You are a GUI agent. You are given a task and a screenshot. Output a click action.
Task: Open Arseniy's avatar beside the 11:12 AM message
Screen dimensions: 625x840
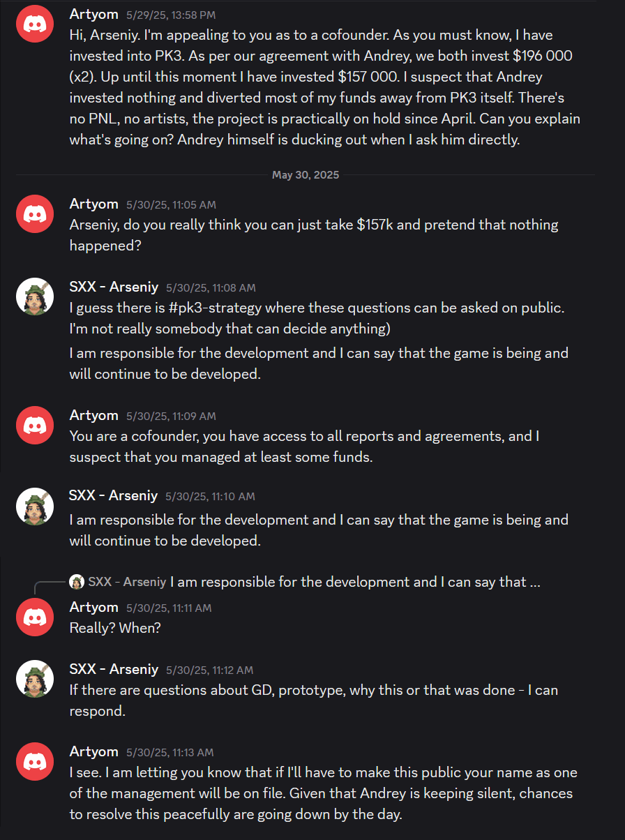[x=34, y=679]
